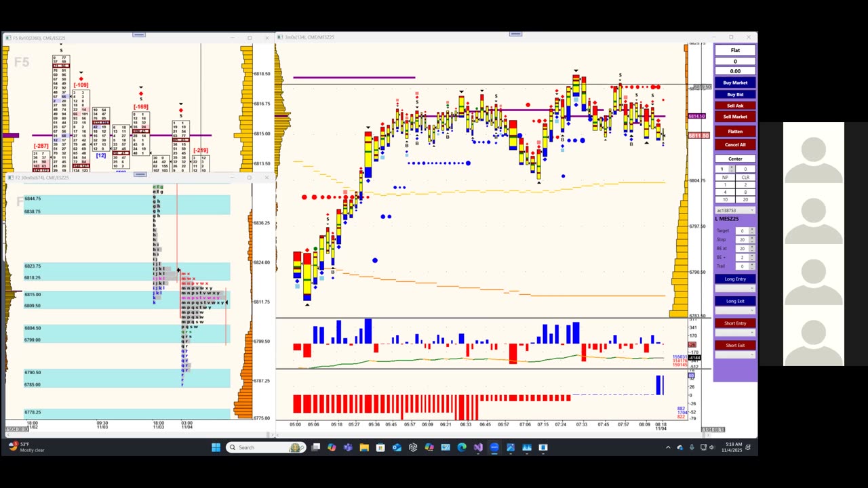868x488 pixels.
Task: Click the 3m0s chart title bar grip handle
Action: coord(515,33)
